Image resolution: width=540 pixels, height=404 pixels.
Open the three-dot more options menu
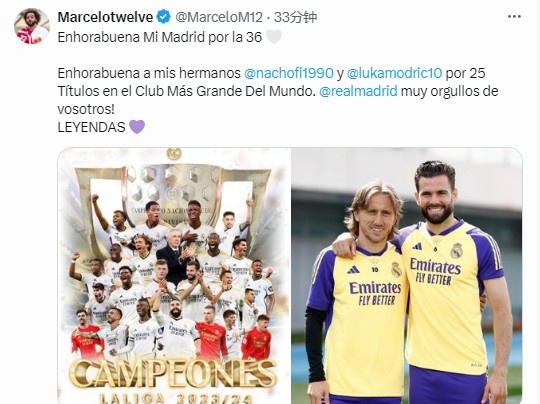click(x=514, y=16)
